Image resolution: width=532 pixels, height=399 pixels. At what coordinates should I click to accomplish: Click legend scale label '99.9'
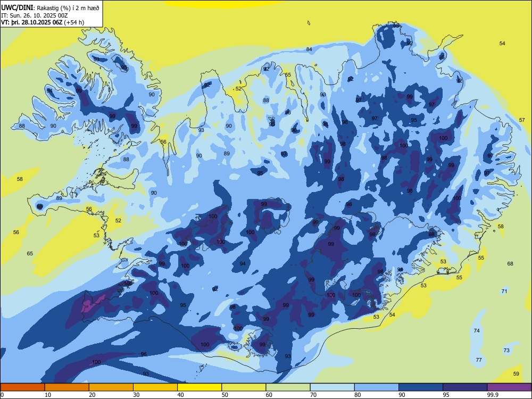(493, 395)
